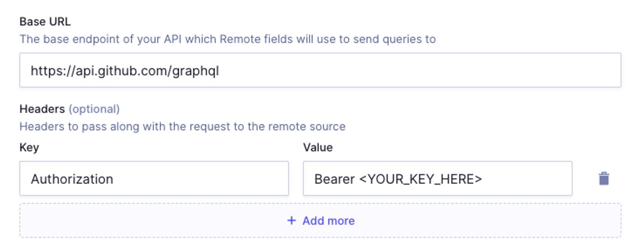Click the plus icon beside Add more

pos(291,220)
